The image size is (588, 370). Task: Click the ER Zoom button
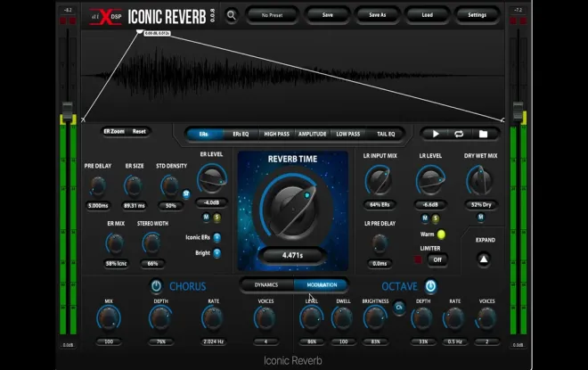point(114,131)
